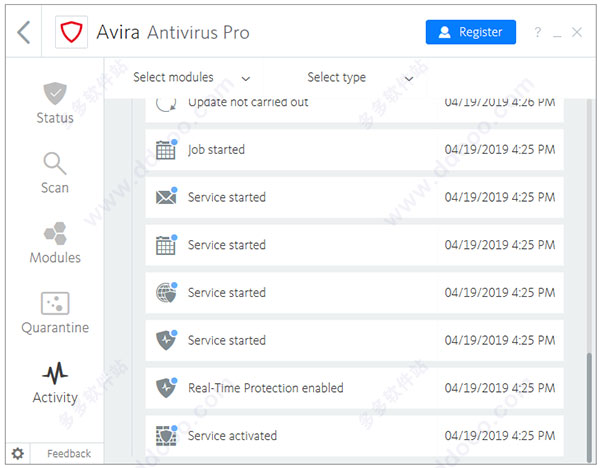Click the timestamp of the Job started row
This screenshot has width=600, height=468.
pos(500,150)
